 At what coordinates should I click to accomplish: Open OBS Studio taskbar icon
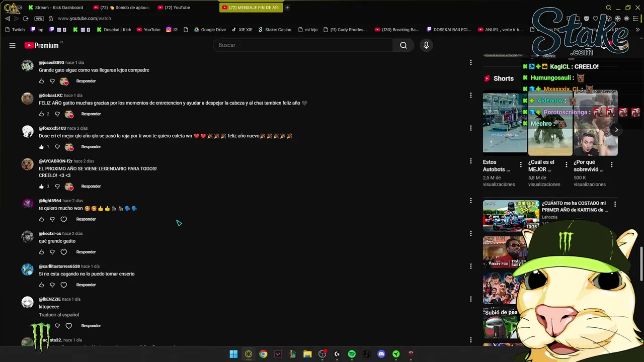(x=323, y=354)
